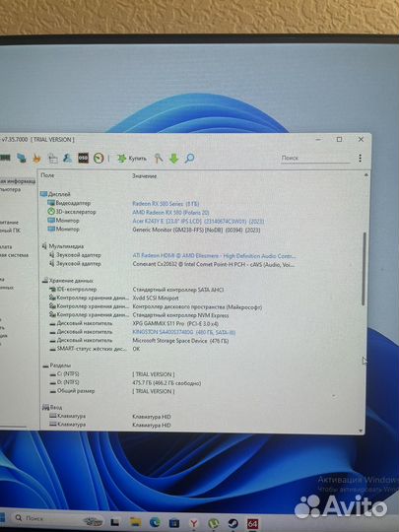Select the Generic Monitor (GM238-FFS) value

point(196,230)
